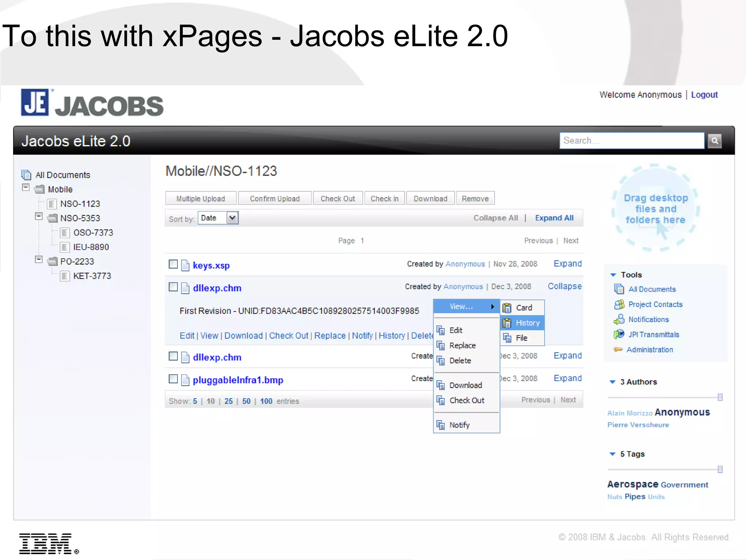Collapse the Mobile tree node
The width and height of the screenshot is (746, 560).
[25, 187]
